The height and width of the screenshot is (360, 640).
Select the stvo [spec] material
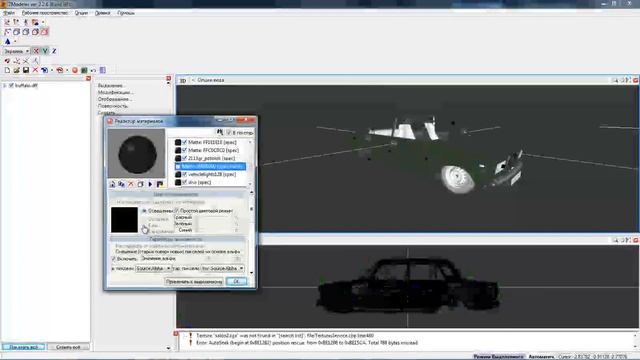pyautogui.click(x=200, y=182)
